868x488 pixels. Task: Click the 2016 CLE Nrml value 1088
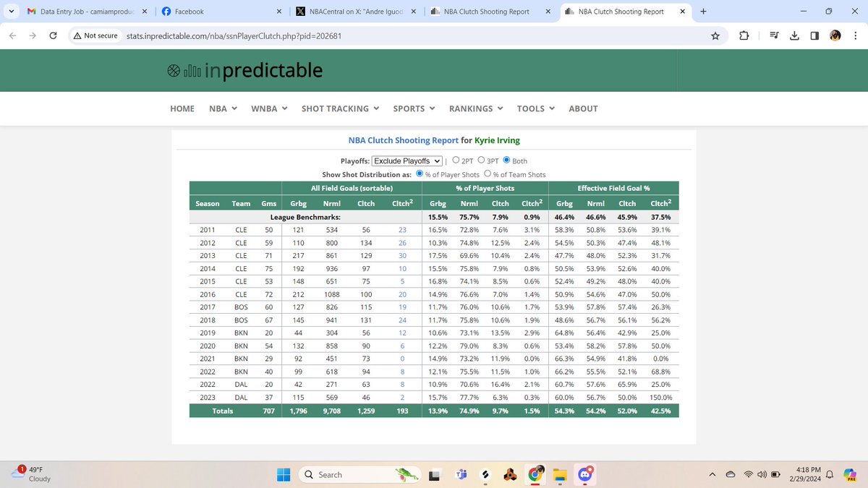tap(332, 294)
